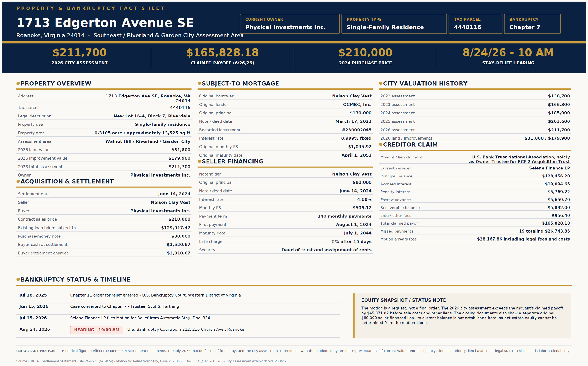
Task: Select late charge 5% after 15 days
Action: point(351,241)
